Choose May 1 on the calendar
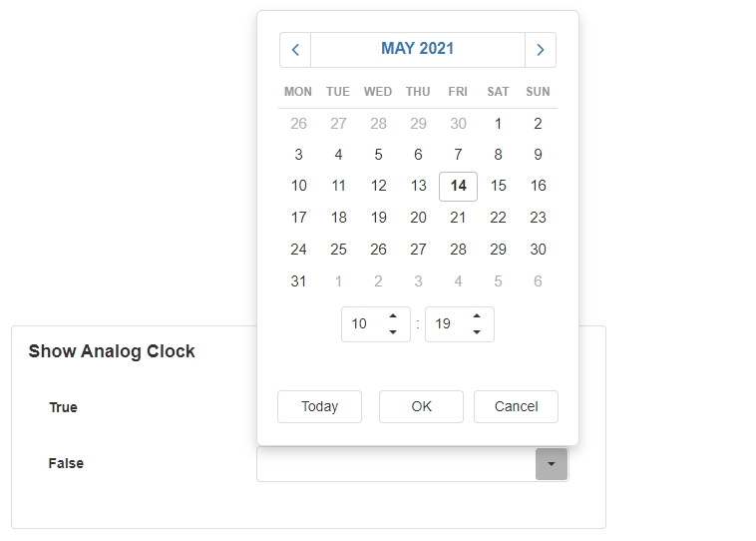 coord(498,124)
